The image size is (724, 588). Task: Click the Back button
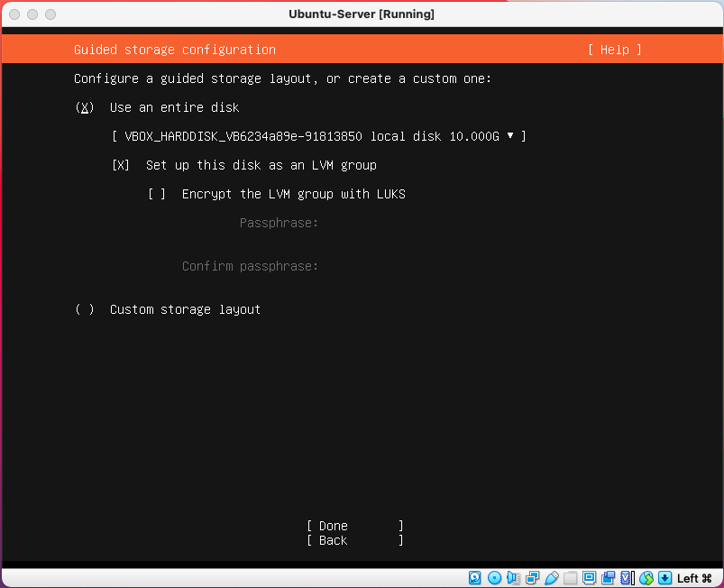(355, 540)
